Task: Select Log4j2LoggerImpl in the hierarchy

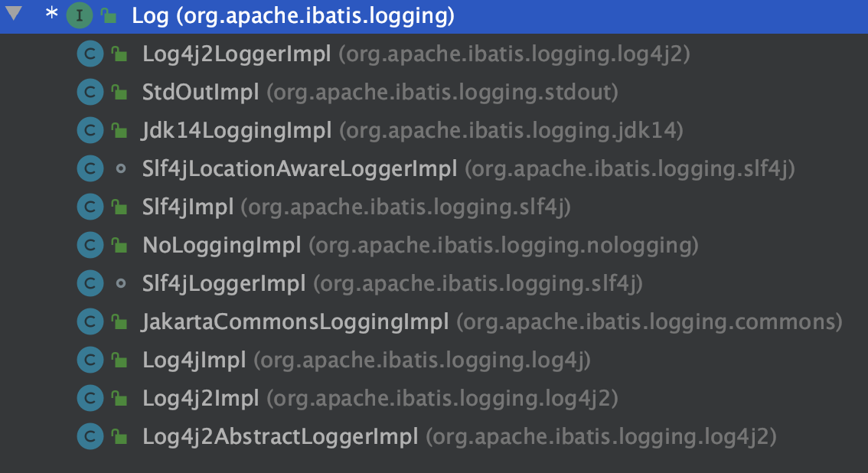Action: 237,54
